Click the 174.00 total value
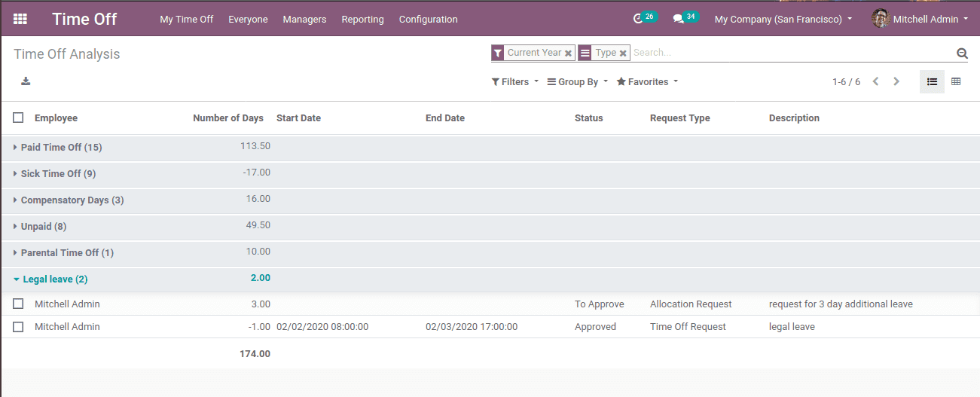The height and width of the screenshot is (397, 980). [255, 354]
